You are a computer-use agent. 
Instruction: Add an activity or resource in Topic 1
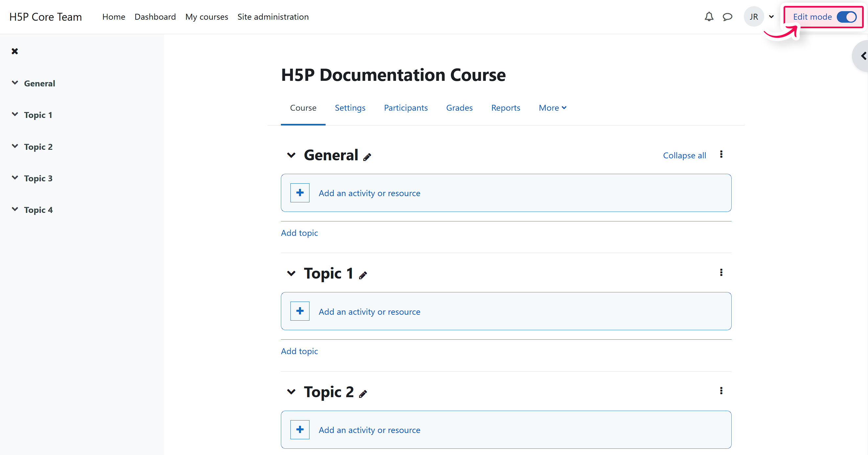click(506, 311)
